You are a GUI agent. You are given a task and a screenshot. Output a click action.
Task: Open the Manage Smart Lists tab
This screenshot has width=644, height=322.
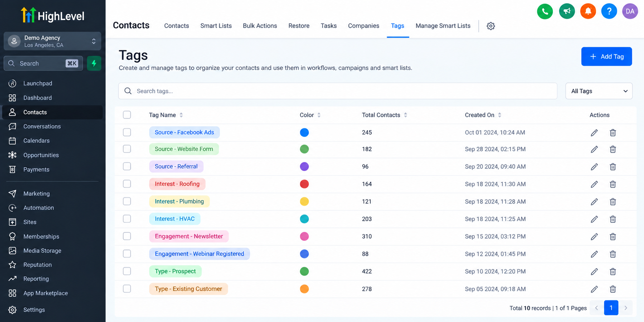(443, 26)
